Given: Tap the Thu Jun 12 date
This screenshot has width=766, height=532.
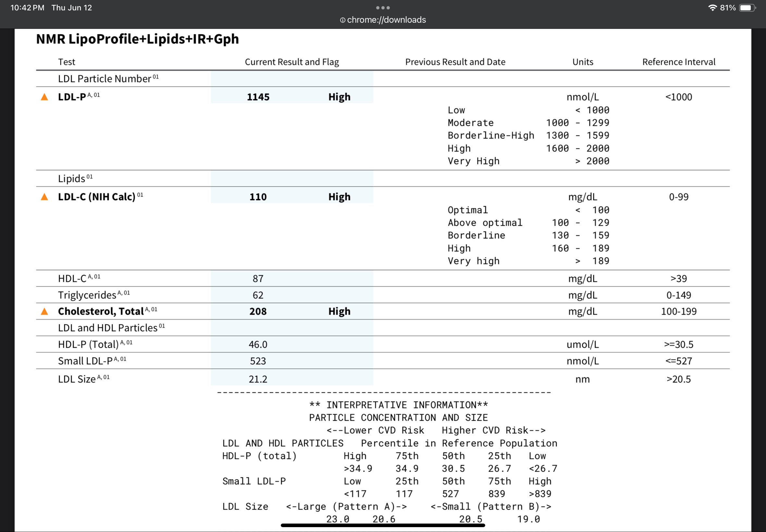Looking at the screenshot, I should pyautogui.click(x=72, y=8).
